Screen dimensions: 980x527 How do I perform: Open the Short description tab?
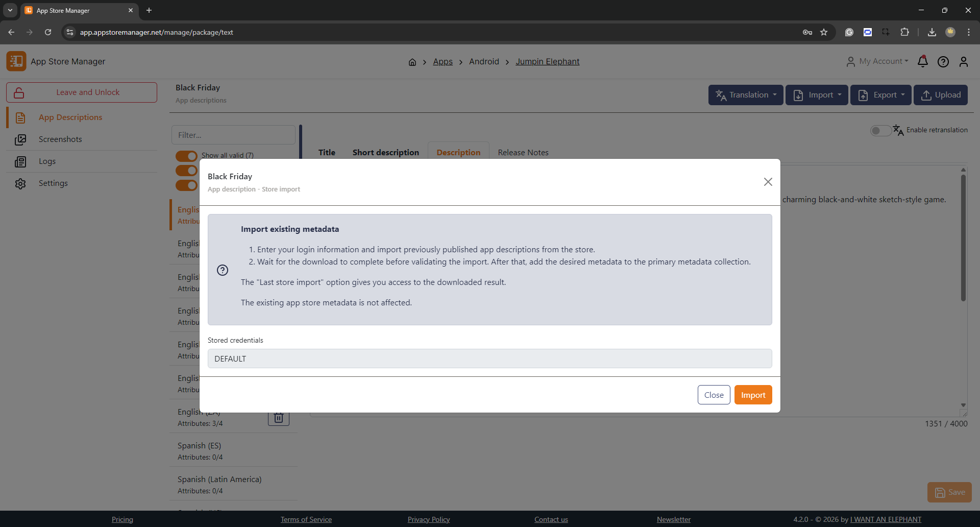click(385, 152)
